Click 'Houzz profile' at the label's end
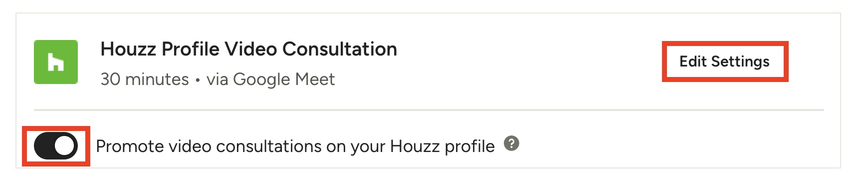This screenshot has width=868, height=190. pos(442,146)
